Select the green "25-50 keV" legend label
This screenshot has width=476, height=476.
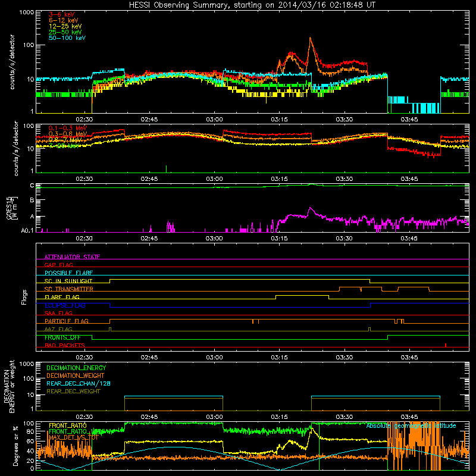(x=65, y=32)
